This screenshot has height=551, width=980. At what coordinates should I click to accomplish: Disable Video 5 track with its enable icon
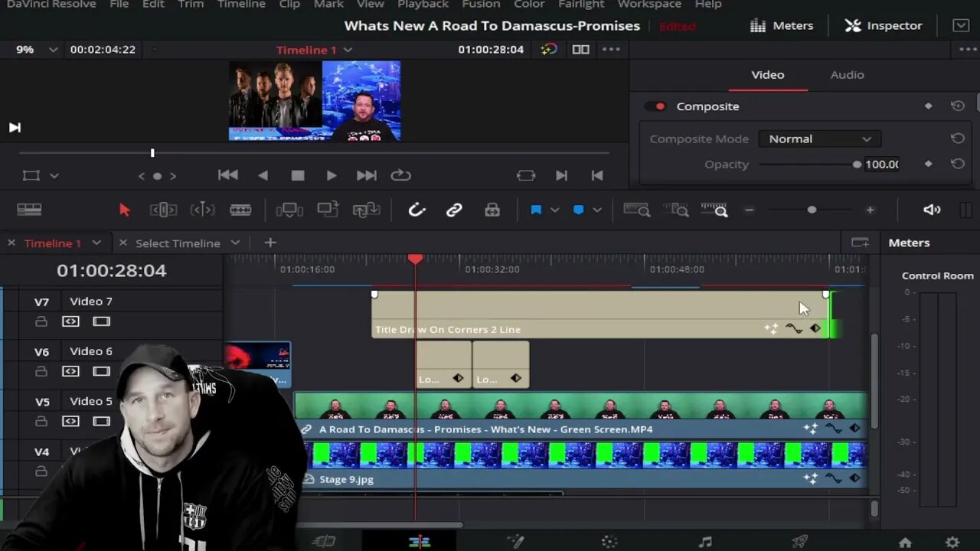click(x=102, y=421)
